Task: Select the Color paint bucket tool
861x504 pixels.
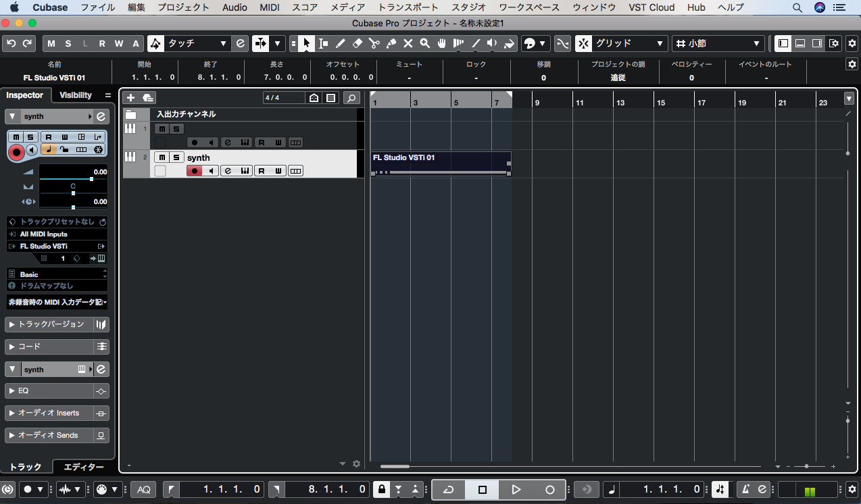Action: click(x=510, y=43)
